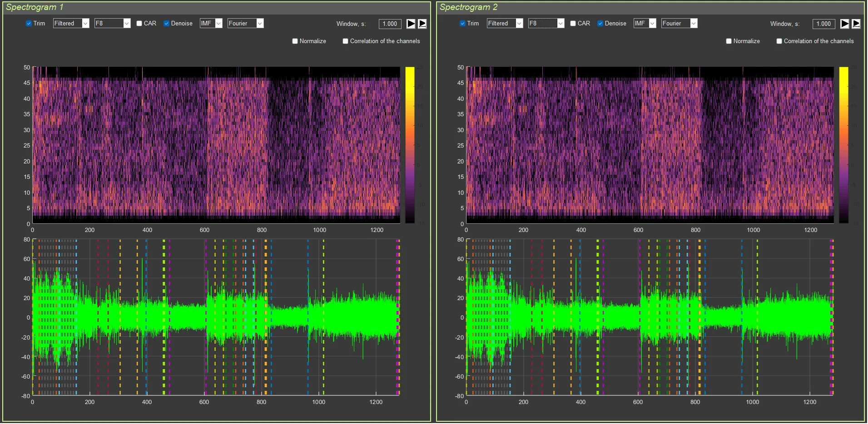
Task: Click the Spectrogram 2 panel title
Action: pos(468,7)
